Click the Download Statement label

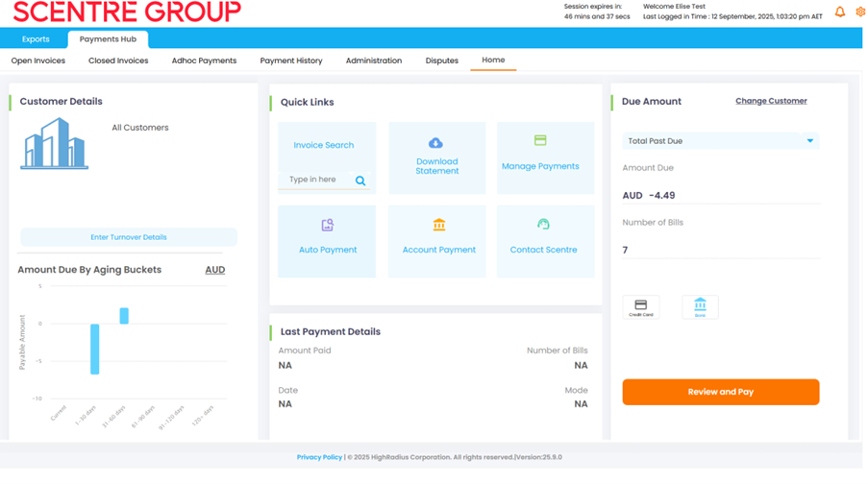click(x=437, y=166)
